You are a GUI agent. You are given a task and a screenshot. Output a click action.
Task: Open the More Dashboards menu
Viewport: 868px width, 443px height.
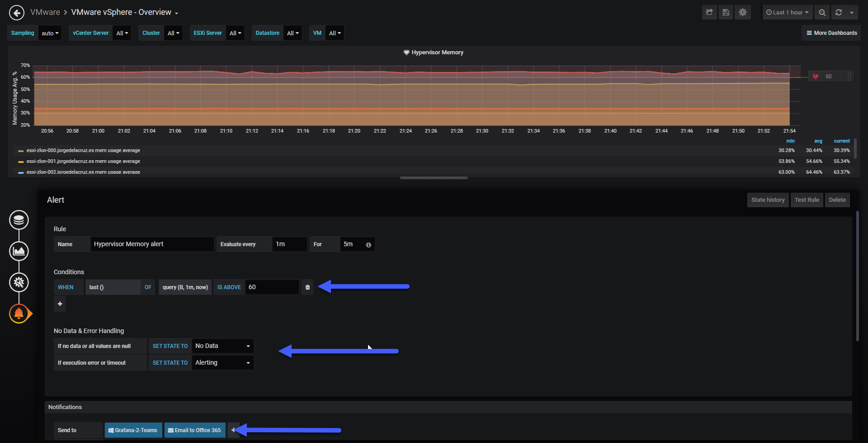click(x=831, y=33)
